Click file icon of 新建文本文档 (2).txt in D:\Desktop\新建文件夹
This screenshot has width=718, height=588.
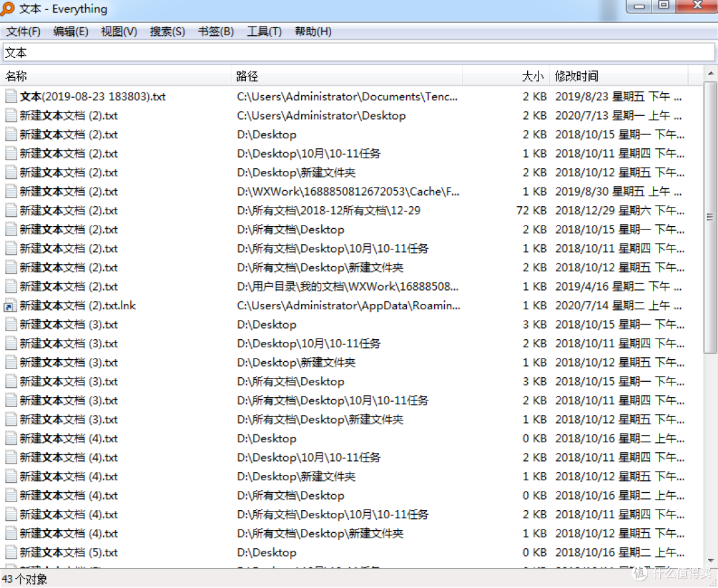click(x=11, y=173)
